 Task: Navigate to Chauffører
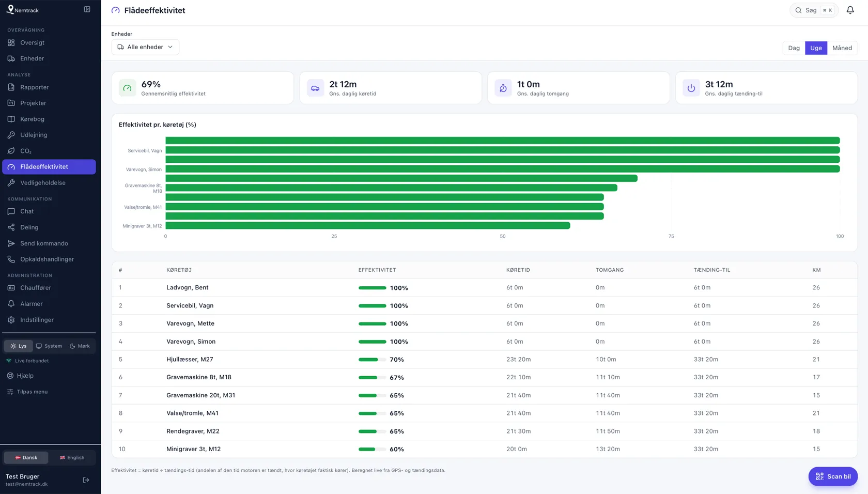(49, 288)
